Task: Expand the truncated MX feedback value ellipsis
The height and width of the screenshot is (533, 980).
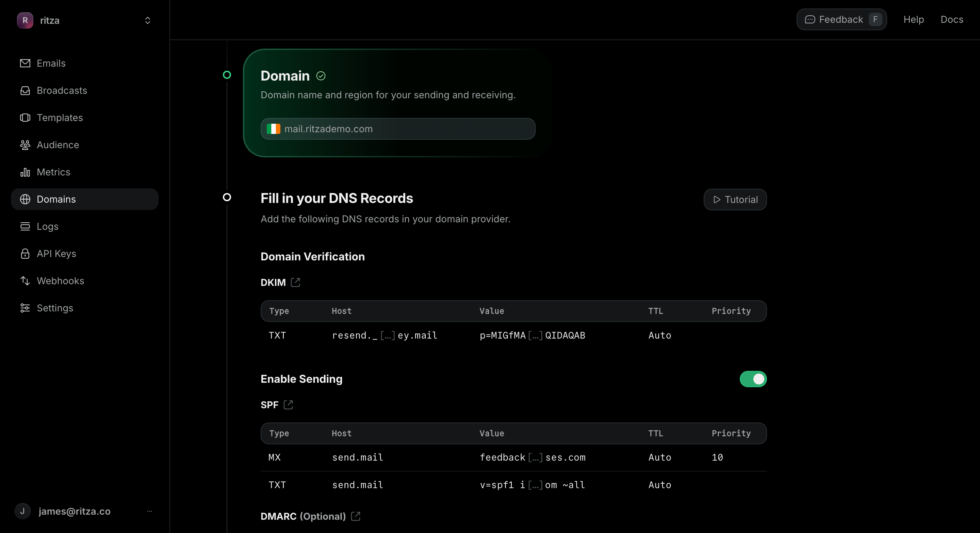Action: [535, 458]
